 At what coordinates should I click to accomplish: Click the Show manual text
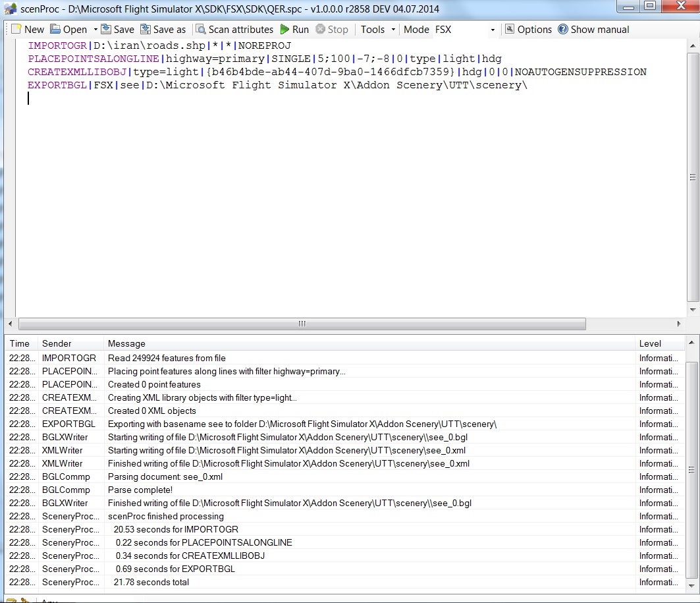click(x=599, y=30)
